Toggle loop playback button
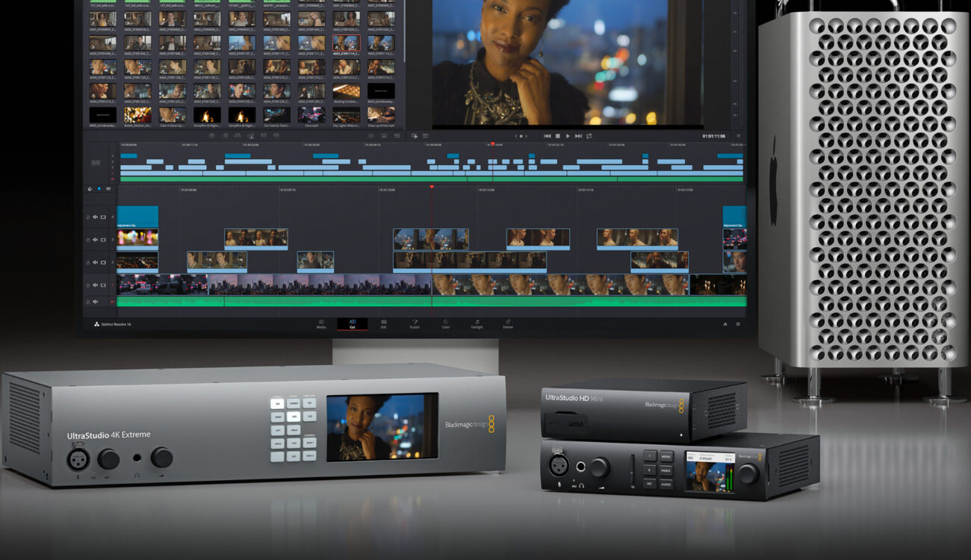This screenshot has height=560, width=971. pos(589,136)
